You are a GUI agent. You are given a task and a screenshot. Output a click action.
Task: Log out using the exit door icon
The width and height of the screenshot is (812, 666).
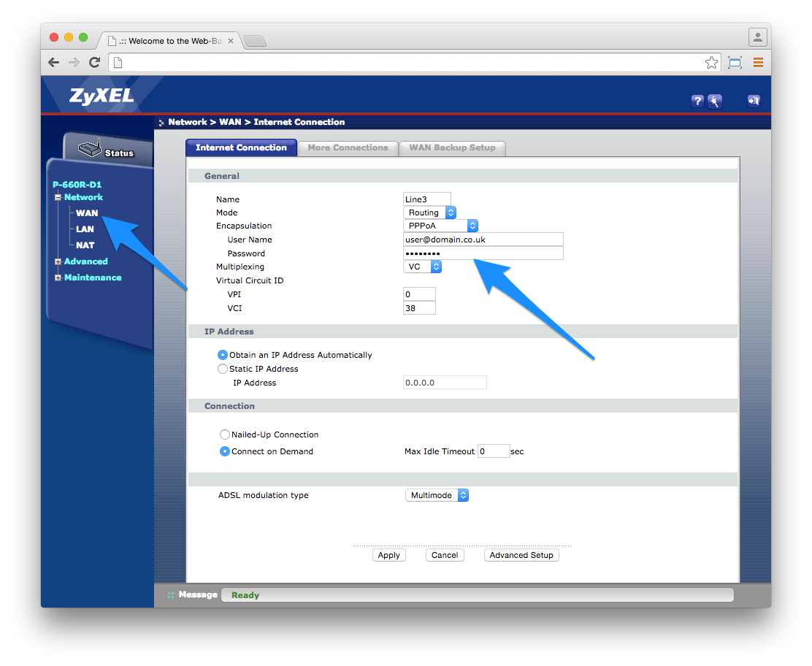click(753, 101)
